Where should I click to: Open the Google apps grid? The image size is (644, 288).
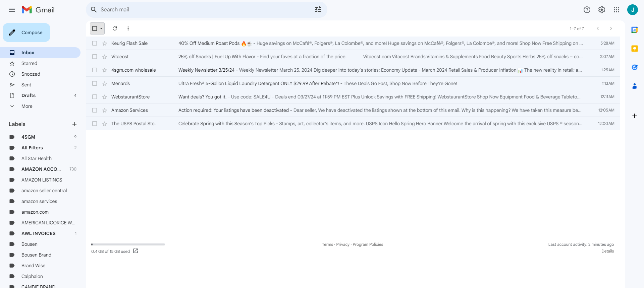(x=616, y=10)
